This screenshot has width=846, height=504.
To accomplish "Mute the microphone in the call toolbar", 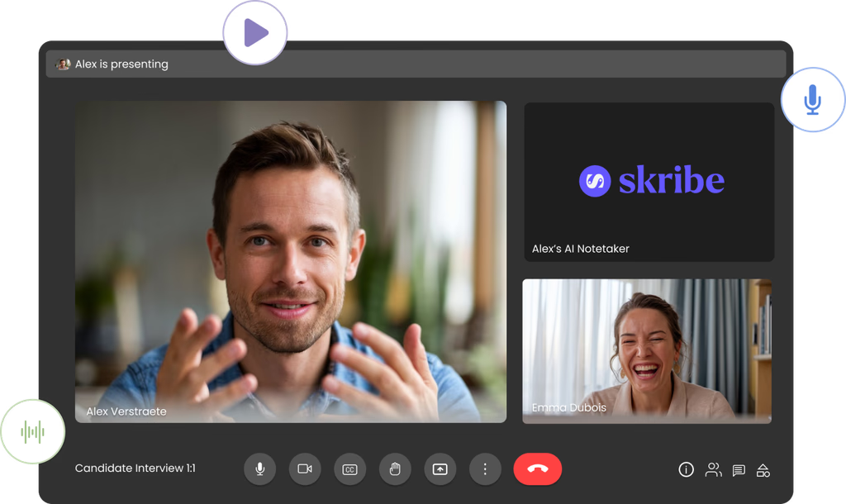I will pyautogui.click(x=259, y=469).
